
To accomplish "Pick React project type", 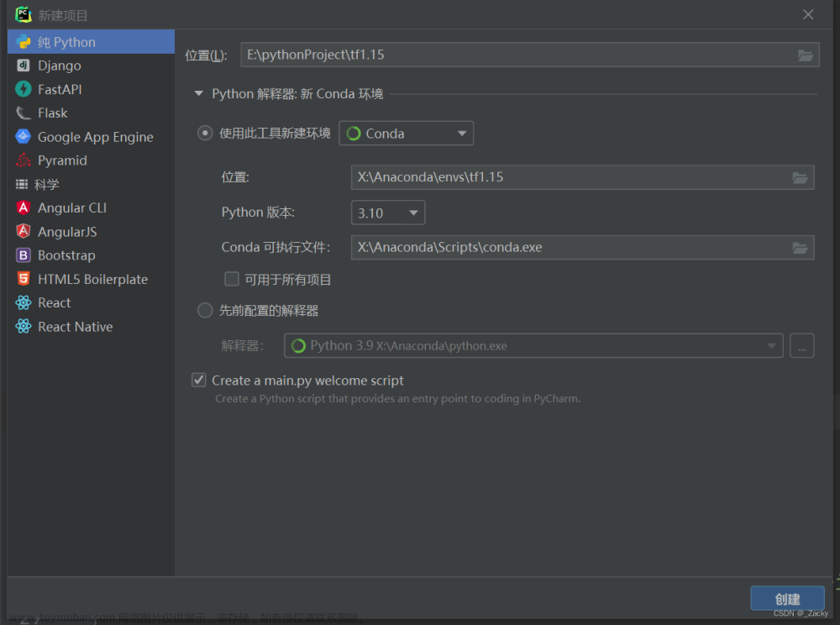I will click(91, 302).
